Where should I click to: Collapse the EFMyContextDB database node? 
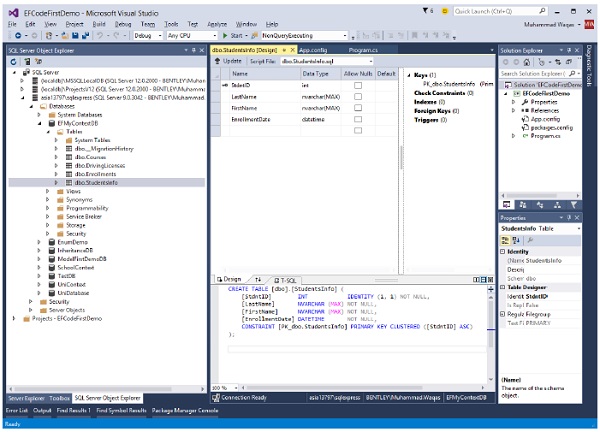click(x=39, y=123)
